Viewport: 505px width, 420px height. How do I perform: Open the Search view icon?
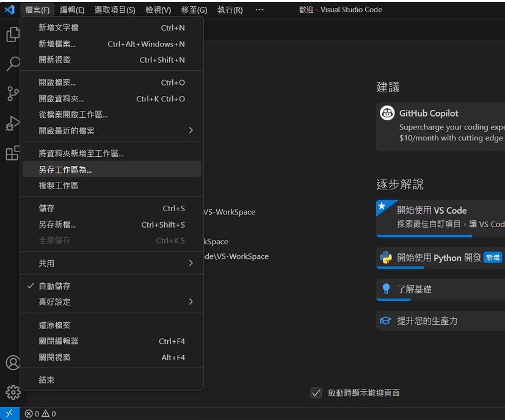tap(13, 63)
